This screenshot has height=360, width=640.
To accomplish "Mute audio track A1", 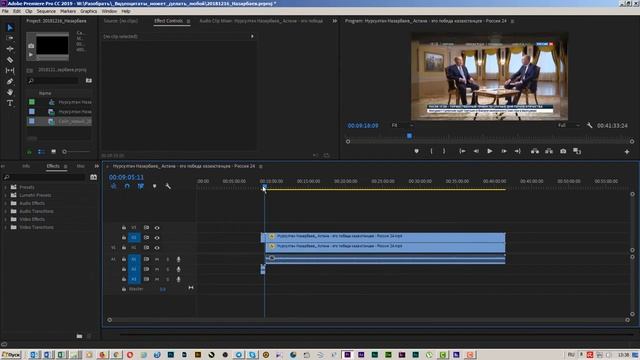I will point(157,259).
